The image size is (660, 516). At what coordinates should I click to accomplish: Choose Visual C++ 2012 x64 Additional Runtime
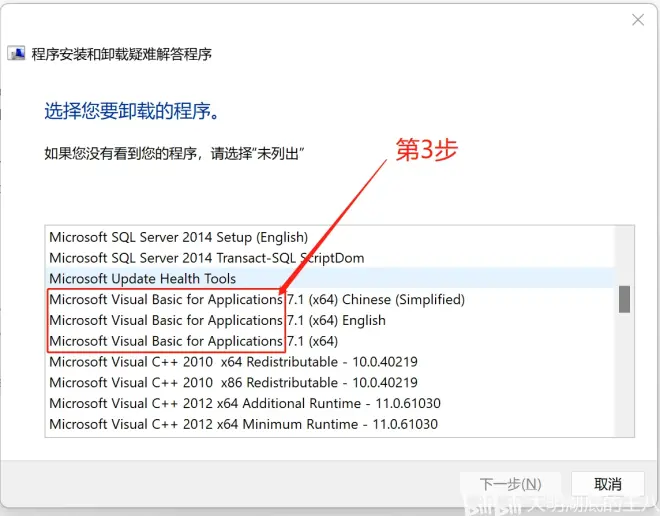[245, 404]
